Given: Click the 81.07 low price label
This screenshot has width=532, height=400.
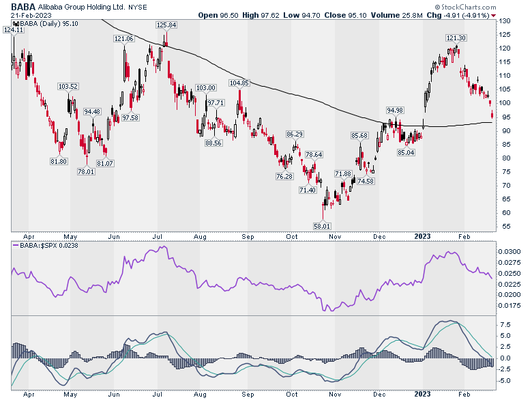Looking at the screenshot, I should click(x=105, y=163).
